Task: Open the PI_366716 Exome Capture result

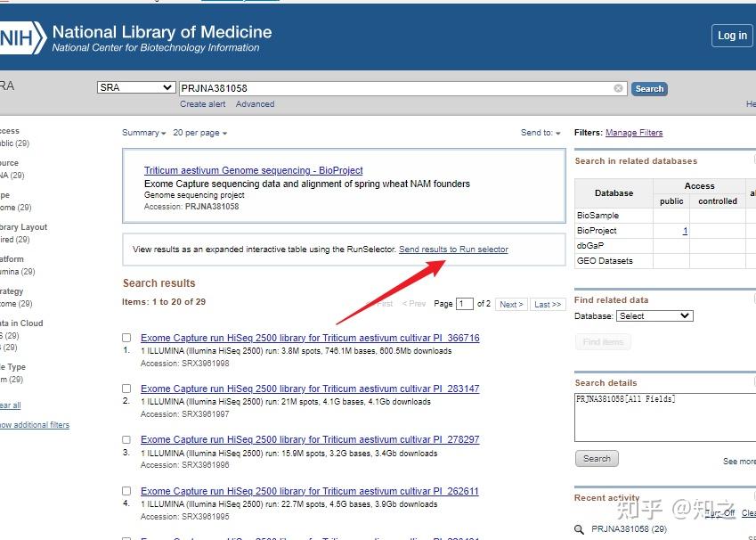Action: [x=310, y=338]
